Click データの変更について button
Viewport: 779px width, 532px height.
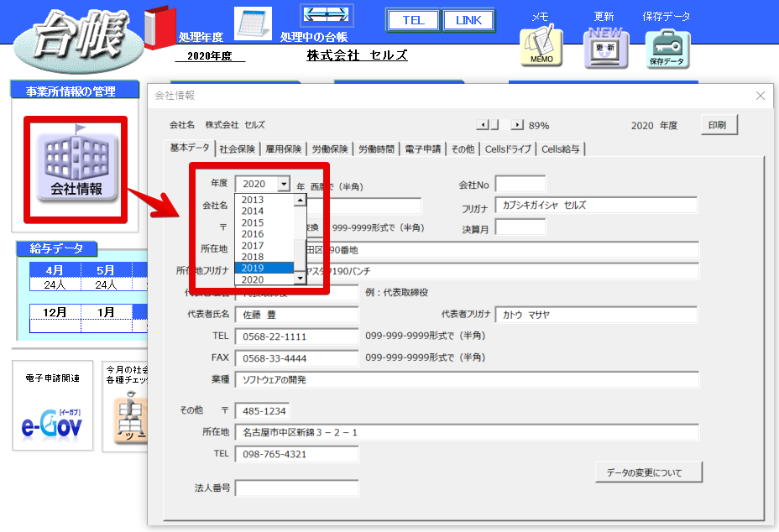(648, 472)
